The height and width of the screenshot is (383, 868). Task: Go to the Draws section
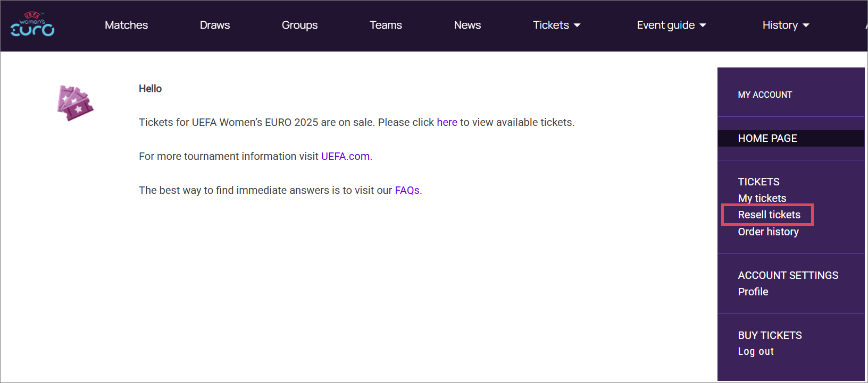[215, 25]
